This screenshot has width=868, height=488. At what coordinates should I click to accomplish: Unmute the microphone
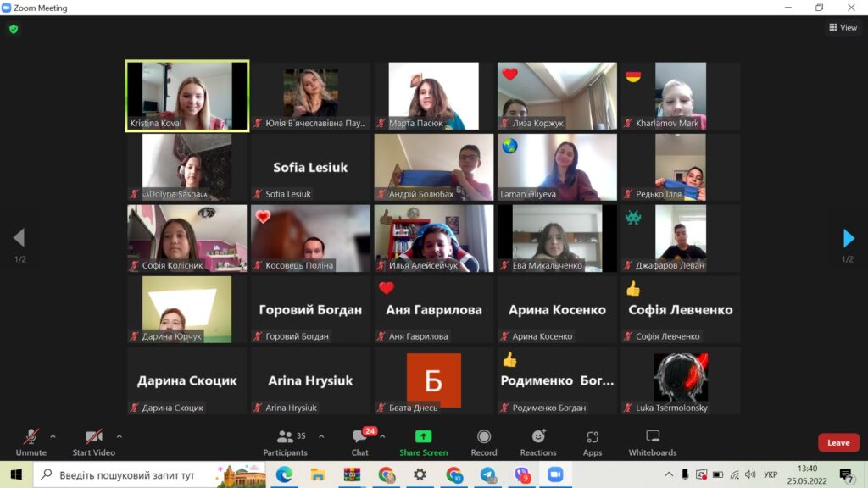click(x=31, y=441)
